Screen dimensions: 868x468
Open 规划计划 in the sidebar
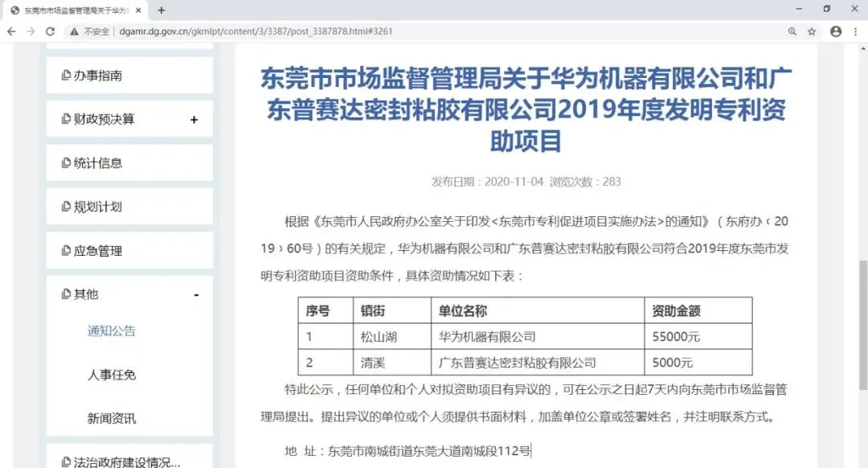[x=129, y=207]
